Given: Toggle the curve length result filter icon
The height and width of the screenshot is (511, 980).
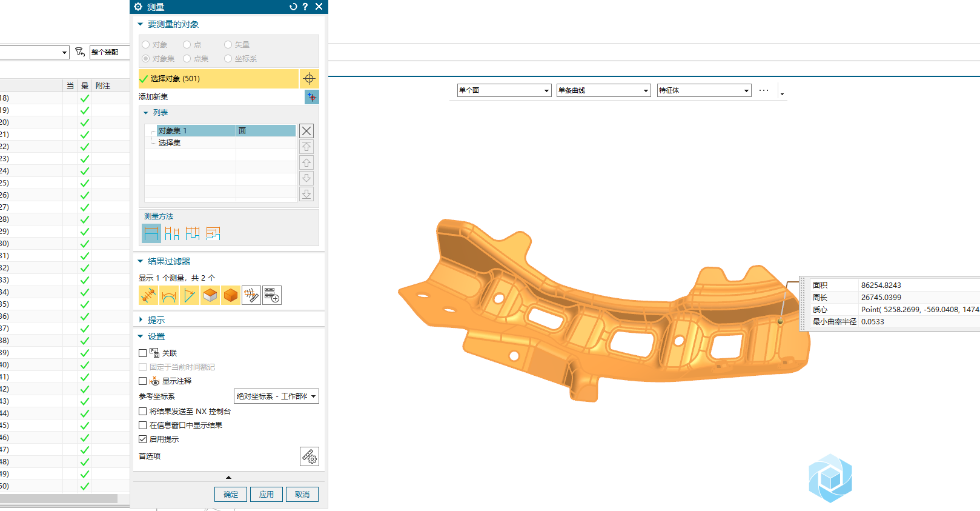Looking at the screenshot, I should click(x=169, y=295).
